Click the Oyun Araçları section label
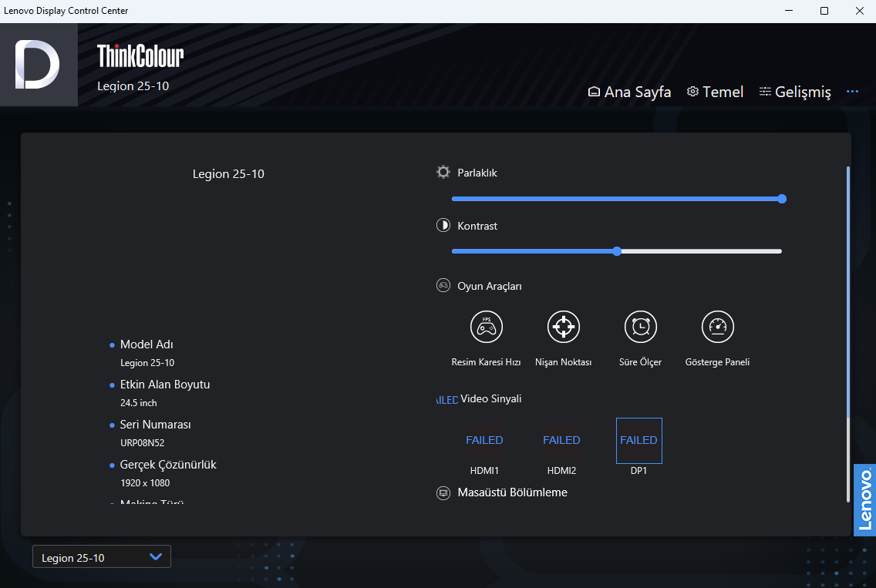The height and width of the screenshot is (588, 876). point(490,286)
